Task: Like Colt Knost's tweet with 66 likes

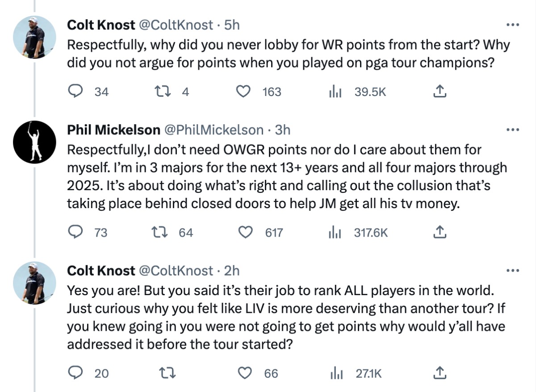Action: (244, 373)
